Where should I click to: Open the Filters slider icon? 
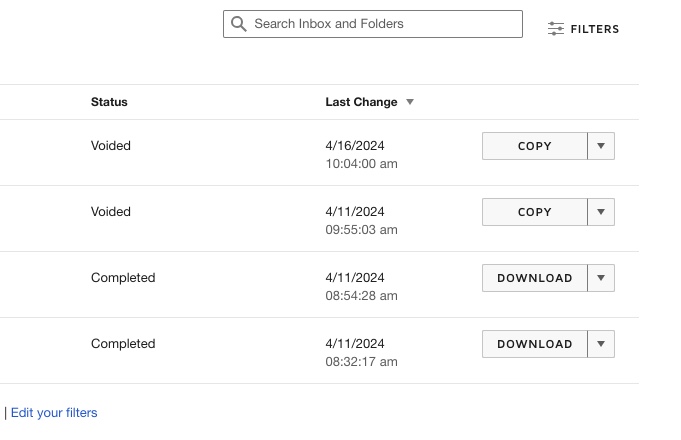coord(556,29)
